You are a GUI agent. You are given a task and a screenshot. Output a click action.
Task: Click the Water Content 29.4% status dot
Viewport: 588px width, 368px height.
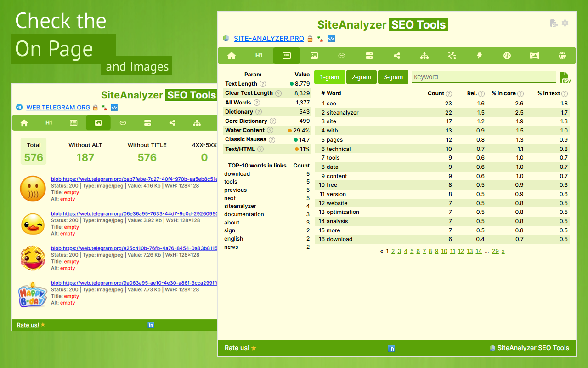tap(290, 130)
